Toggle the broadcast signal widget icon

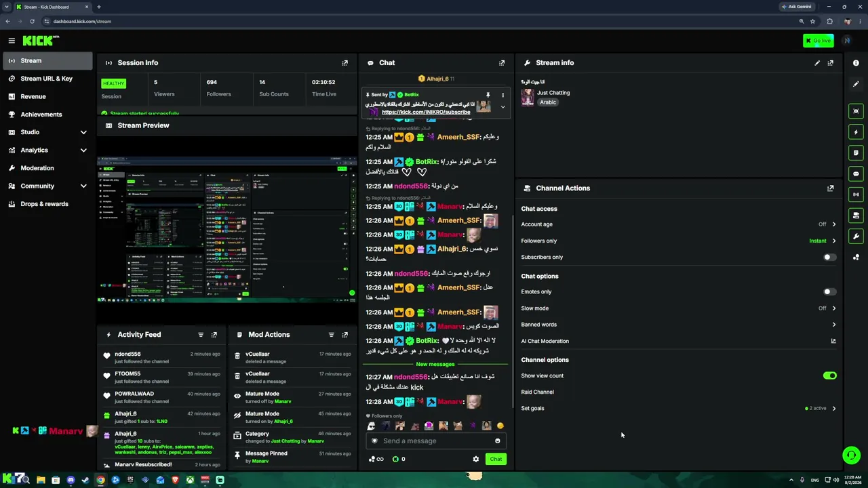(856, 195)
